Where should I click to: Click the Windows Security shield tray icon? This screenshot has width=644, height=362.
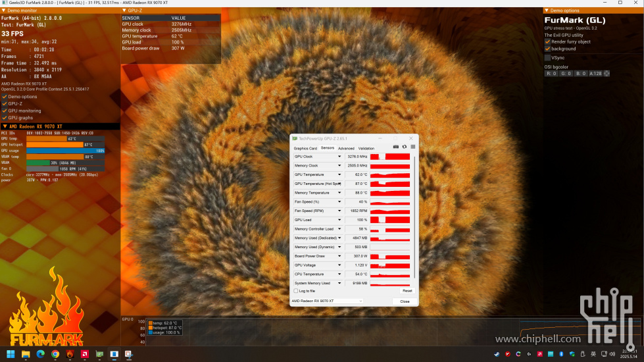pyautogui.click(x=572, y=354)
